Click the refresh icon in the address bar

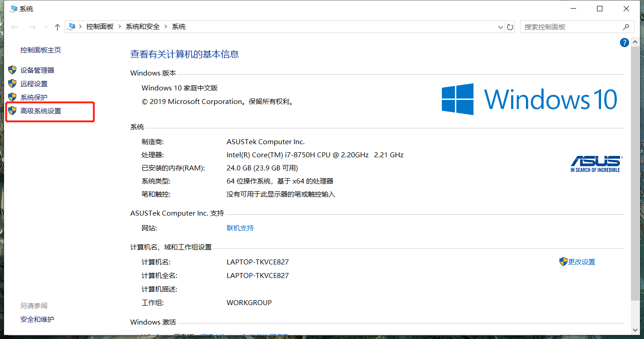tap(510, 27)
